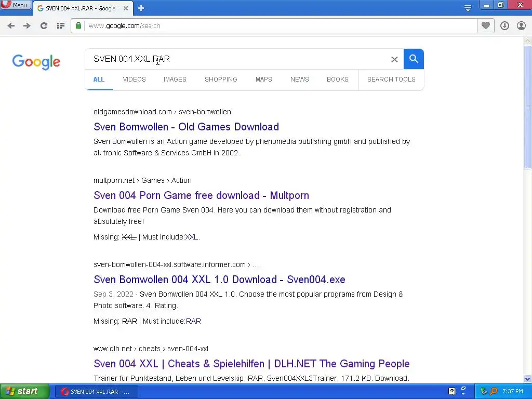The height and width of the screenshot is (399, 532).
Task: Open the tab menu icon in title bar
Action: (468, 8)
